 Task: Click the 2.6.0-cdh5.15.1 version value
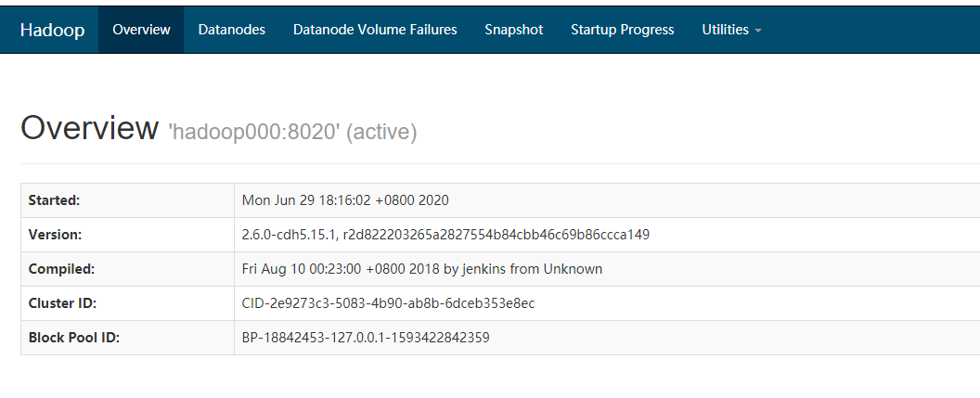(445, 235)
